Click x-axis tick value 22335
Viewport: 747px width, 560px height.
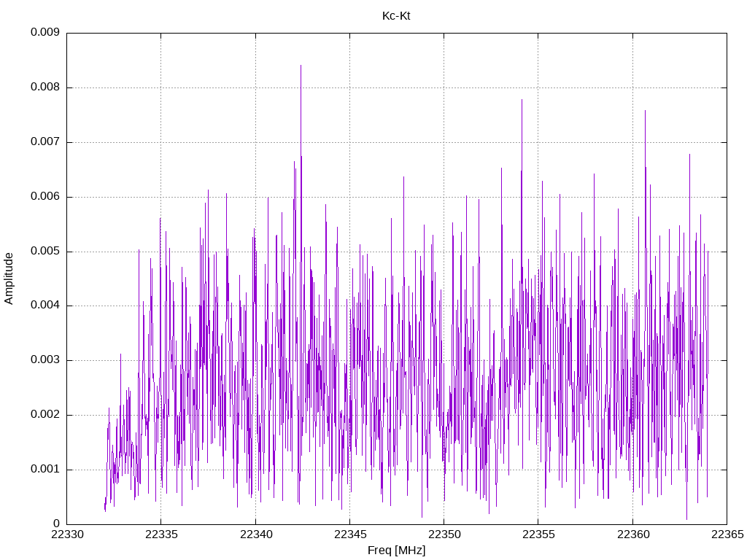coord(161,534)
